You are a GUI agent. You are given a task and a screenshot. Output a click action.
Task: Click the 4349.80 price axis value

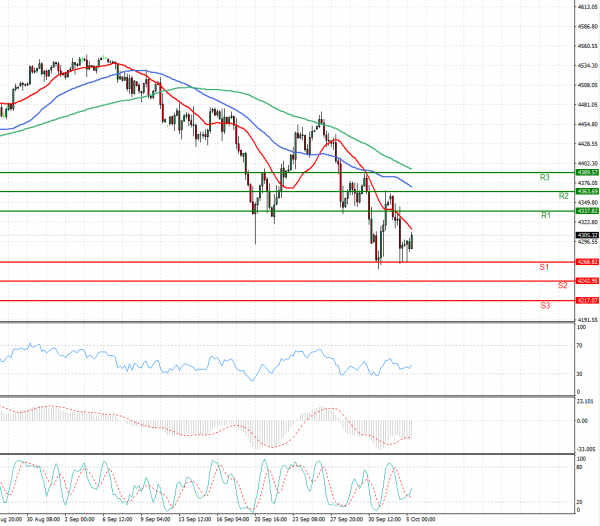coord(587,202)
